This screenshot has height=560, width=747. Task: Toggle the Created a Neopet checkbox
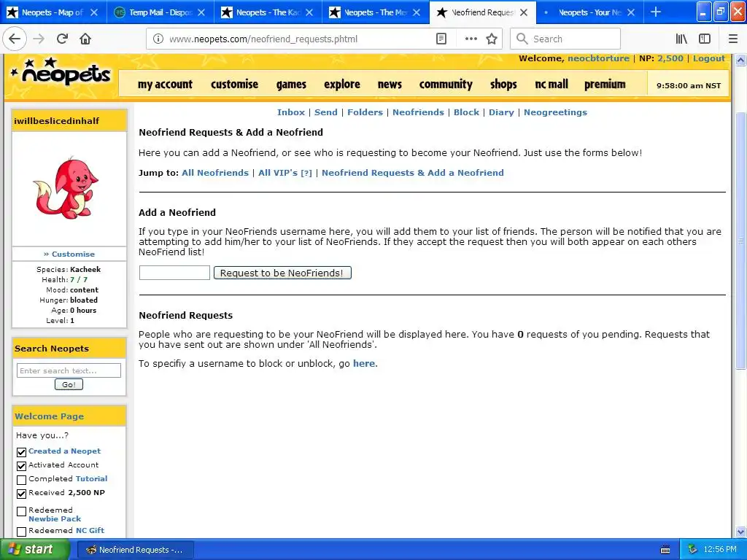[x=21, y=452]
